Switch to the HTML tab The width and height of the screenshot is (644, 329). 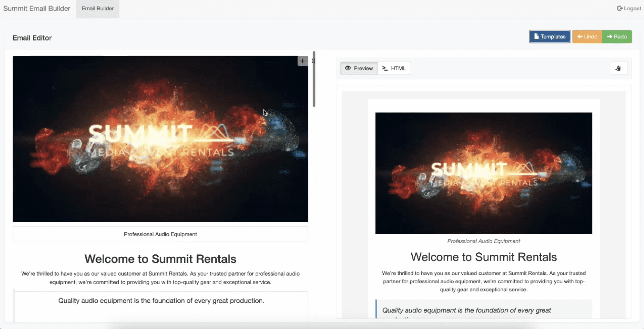[394, 68]
